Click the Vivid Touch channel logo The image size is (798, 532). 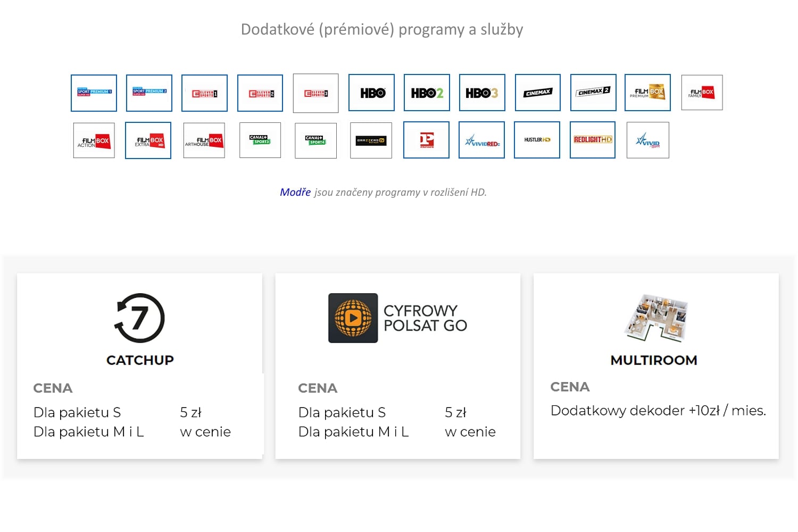(x=648, y=140)
